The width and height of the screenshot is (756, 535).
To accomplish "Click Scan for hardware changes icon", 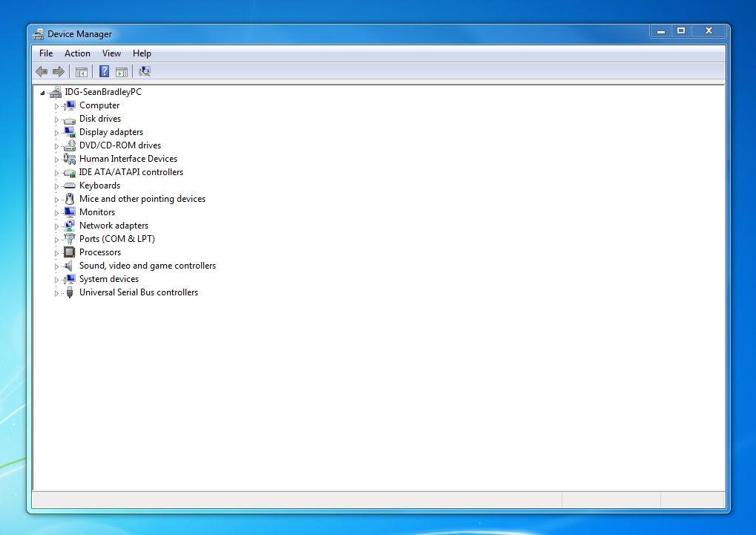I will click(145, 71).
